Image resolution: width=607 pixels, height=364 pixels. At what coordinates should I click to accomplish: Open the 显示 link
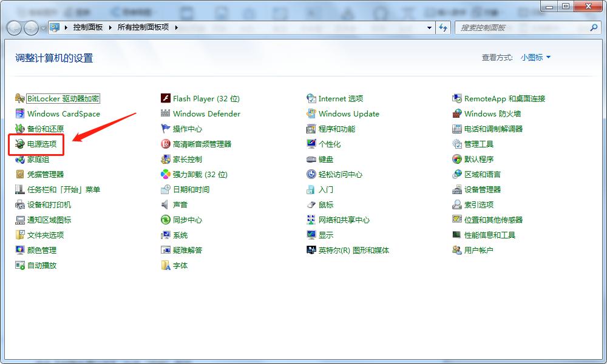326,235
